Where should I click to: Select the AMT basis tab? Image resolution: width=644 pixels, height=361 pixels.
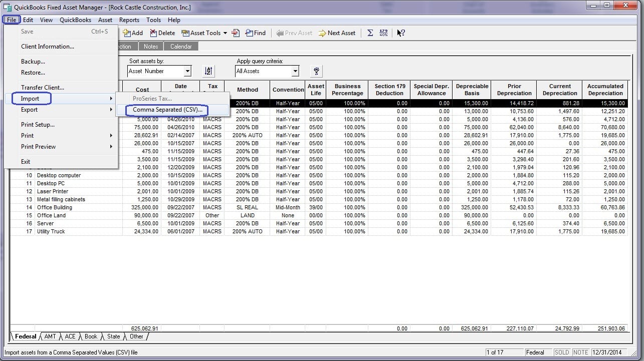click(50, 336)
